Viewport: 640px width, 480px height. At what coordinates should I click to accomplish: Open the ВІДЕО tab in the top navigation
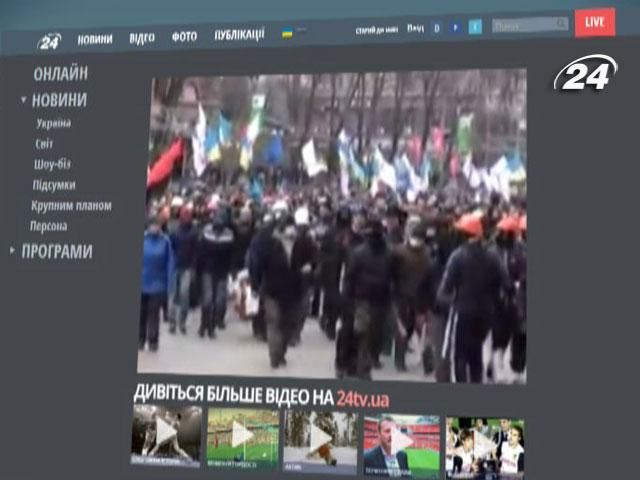click(142, 38)
